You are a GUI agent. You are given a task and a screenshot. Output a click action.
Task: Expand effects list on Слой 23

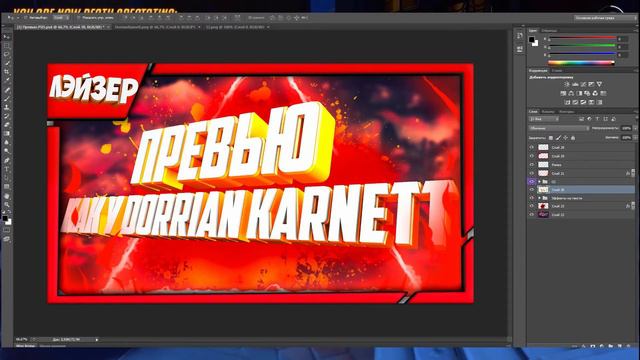633,206
